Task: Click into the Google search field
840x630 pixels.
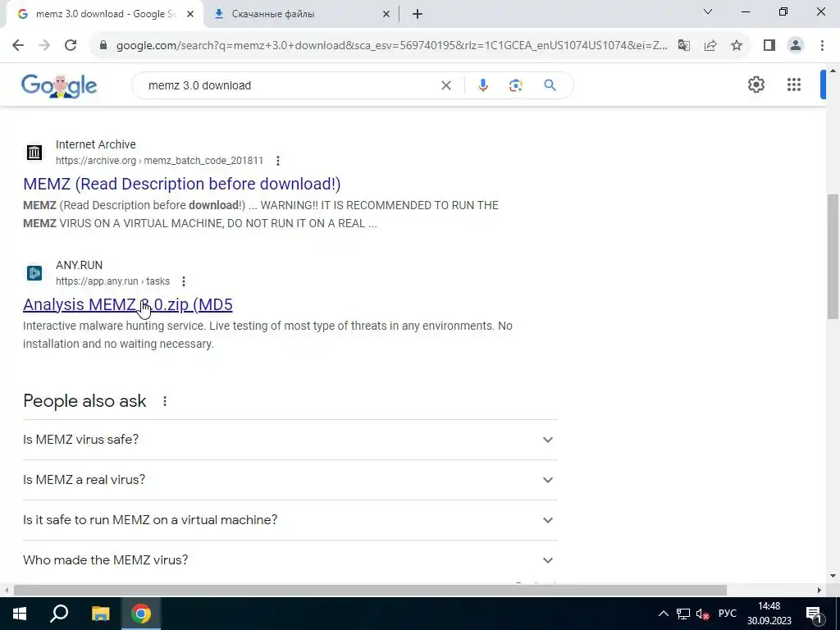Action: pyautogui.click(x=290, y=85)
